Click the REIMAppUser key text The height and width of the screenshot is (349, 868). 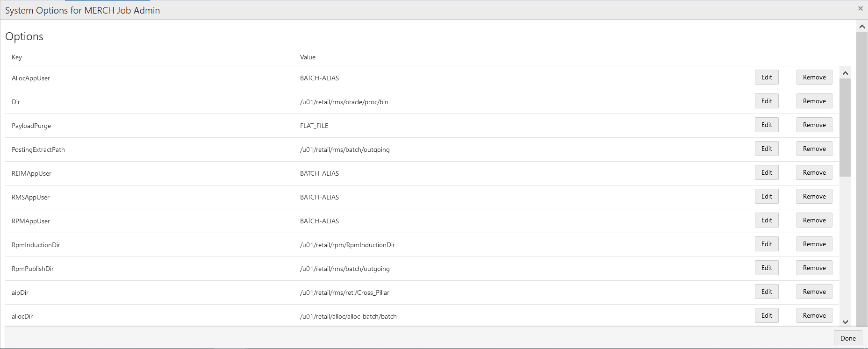(x=31, y=173)
